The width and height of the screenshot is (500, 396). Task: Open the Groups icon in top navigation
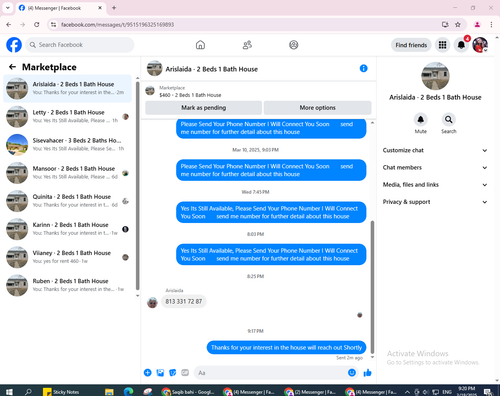[294, 45]
